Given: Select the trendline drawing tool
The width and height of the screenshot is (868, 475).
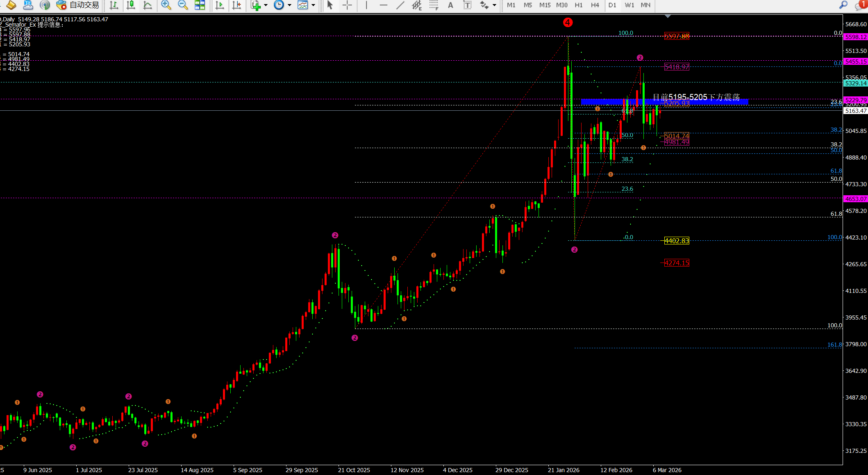Looking at the screenshot, I should 400,5.
